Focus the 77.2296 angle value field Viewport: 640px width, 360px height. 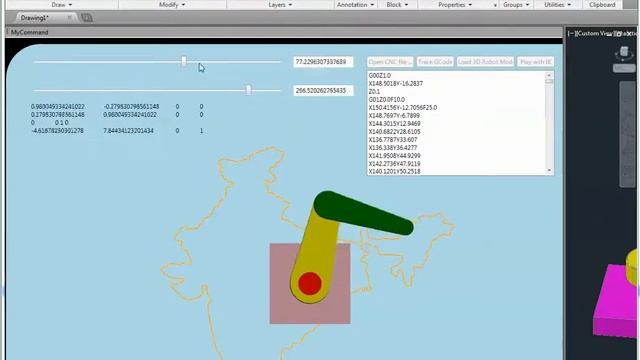point(323,62)
